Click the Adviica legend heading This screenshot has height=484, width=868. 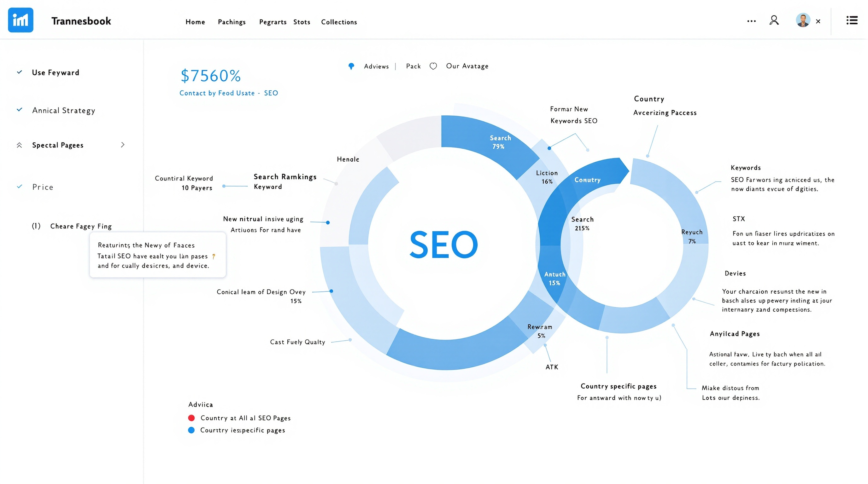(201, 404)
